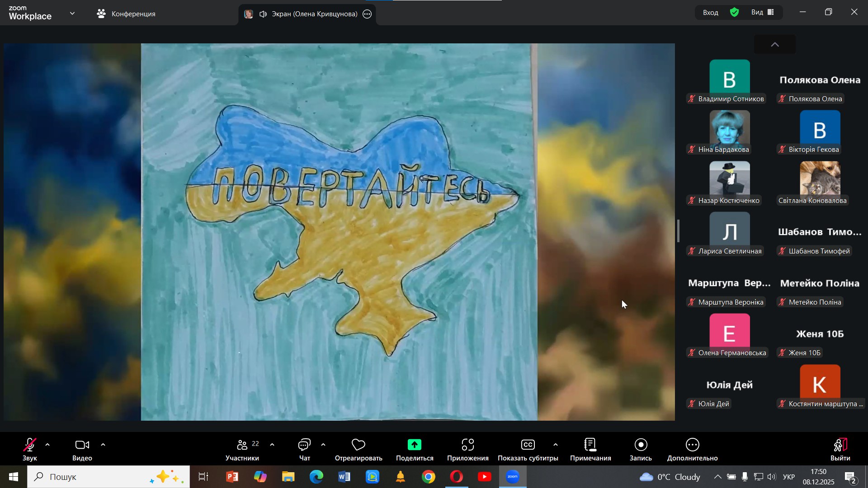Open PowerPoint from the Windows taskbar
This screenshot has height=488, width=868.
(x=232, y=477)
